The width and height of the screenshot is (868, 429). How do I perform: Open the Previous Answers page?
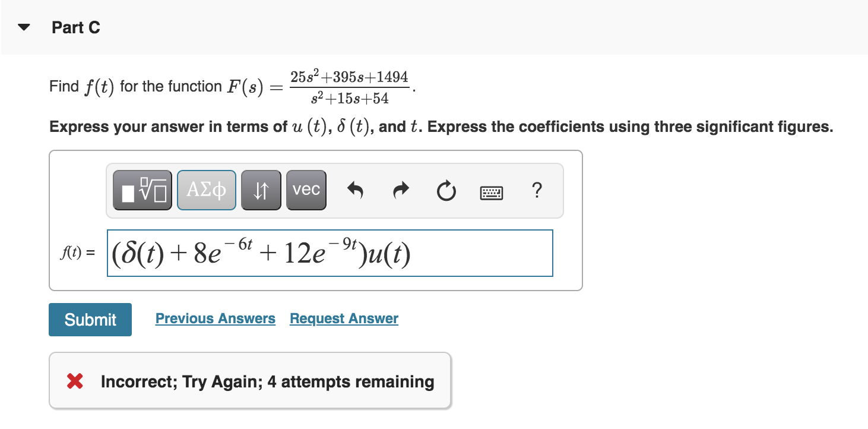[x=215, y=318]
